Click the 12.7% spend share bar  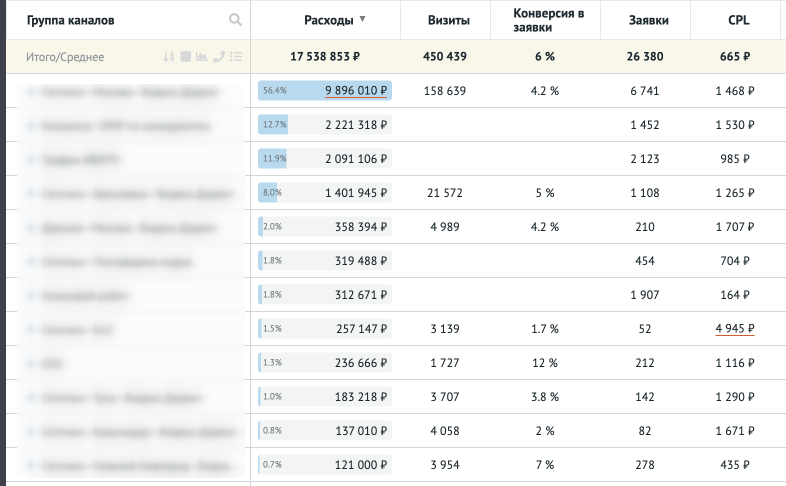pyautogui.click(x=274, y=126)
